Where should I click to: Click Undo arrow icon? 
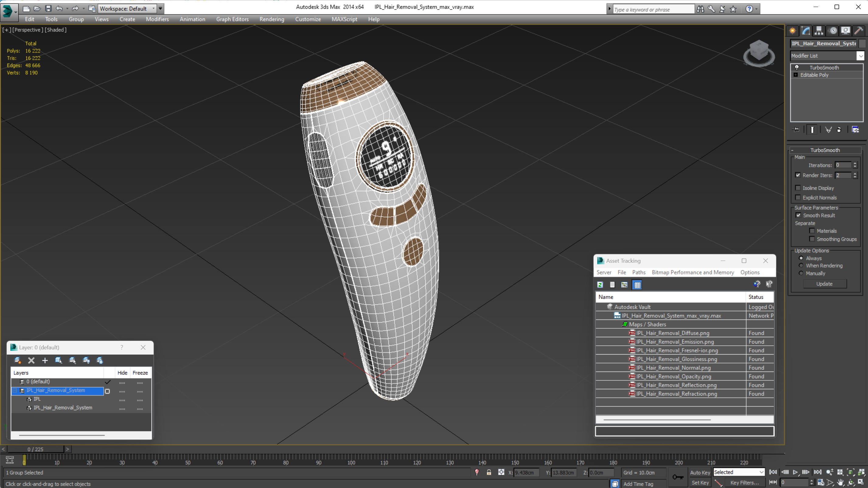click(59, 9)
